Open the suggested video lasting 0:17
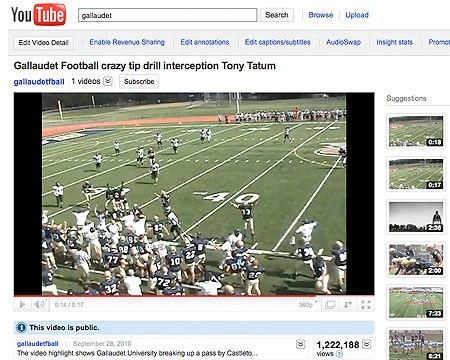This screenshot has width=450, height=360. tap(416, 174)
